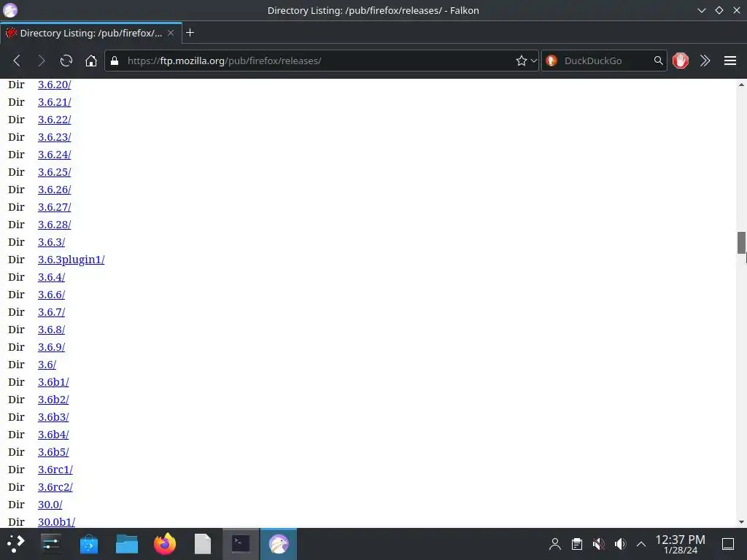Image resolution: width=747 pixels, height=560 pixels.
Task: Open the 3.6b3/ directory link
Action: [53, 417]
